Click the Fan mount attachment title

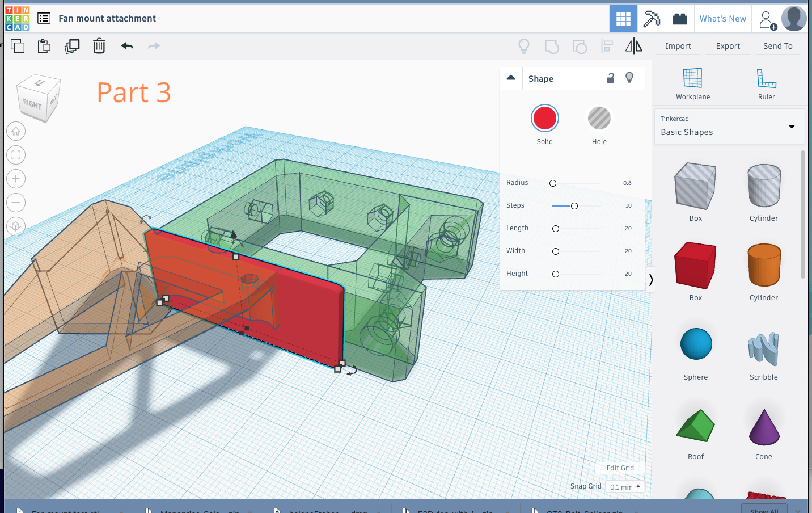107,19
